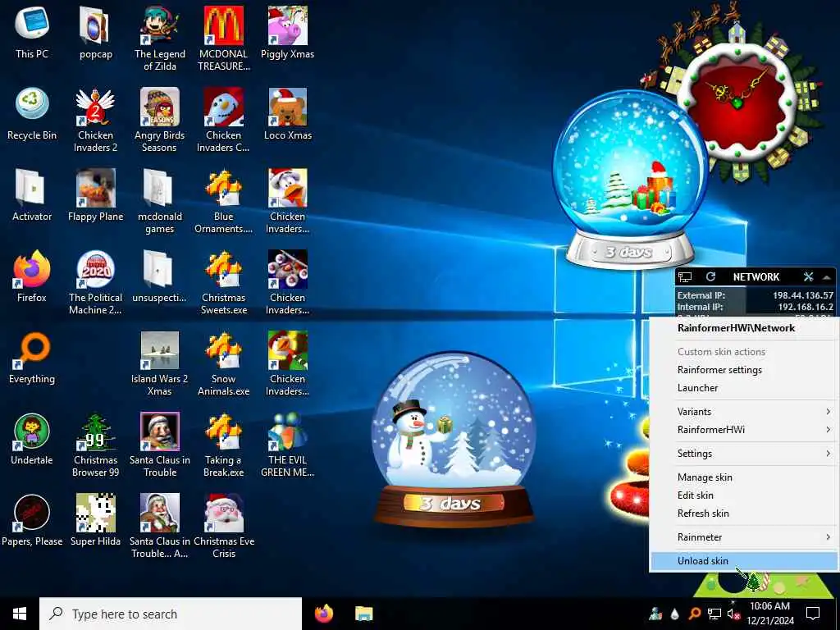Select the unsuspecti... folder icon

[x=160, y=276]
